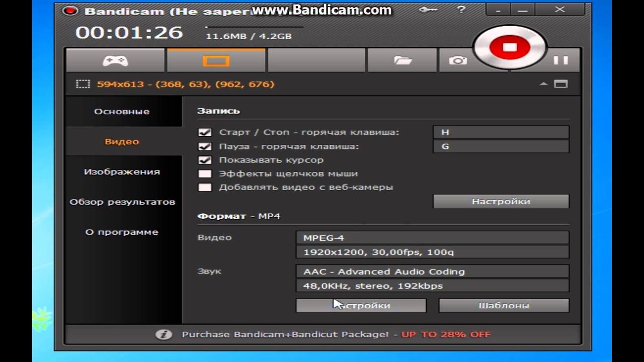Switch to game recording mode gamepad tab

click(x=115, y=61)
